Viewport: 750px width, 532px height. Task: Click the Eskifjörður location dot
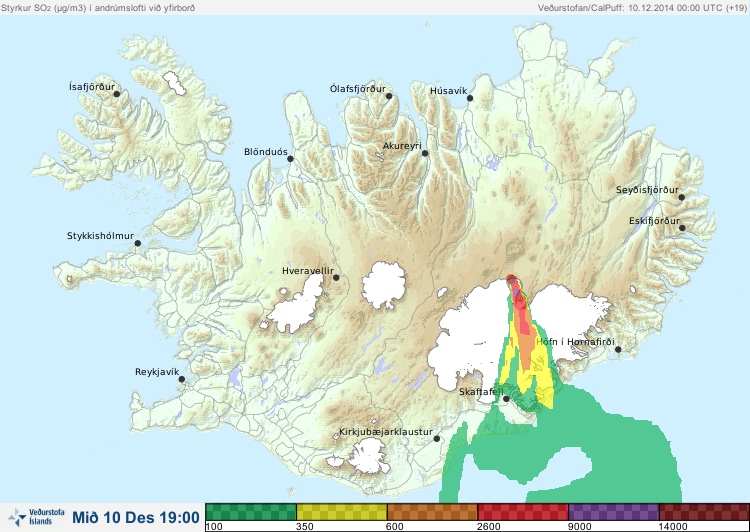[682, 228]
